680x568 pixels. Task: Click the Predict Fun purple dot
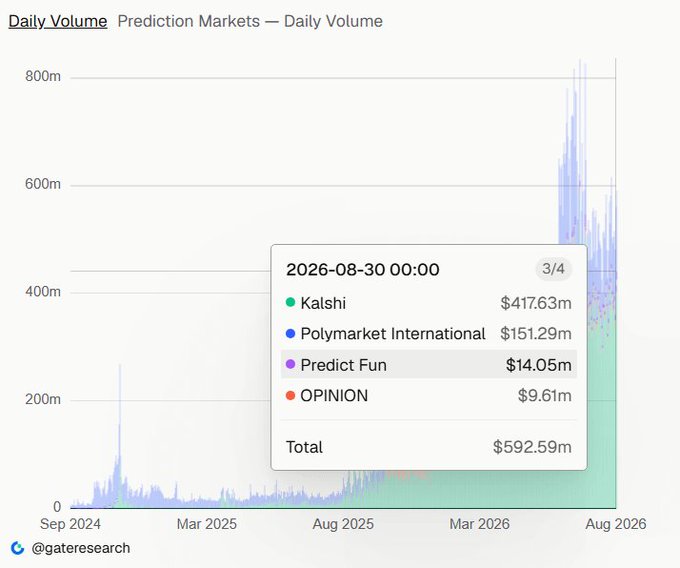tap(291, 364)
